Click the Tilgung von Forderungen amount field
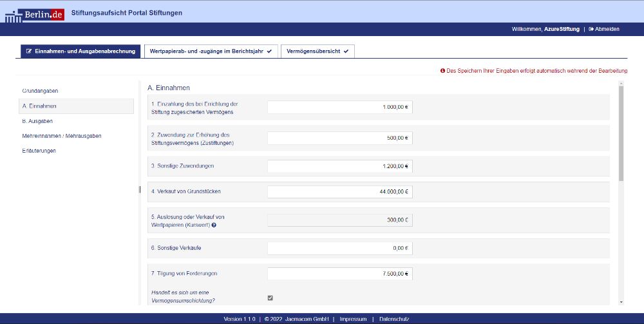The width and height of the screenshot is (644, 324). (339, 274)
